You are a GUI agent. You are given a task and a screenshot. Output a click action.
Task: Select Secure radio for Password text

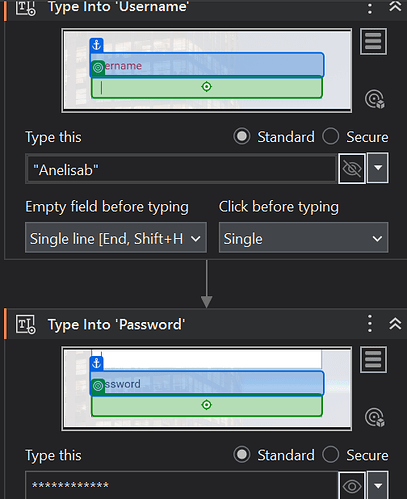331,455
